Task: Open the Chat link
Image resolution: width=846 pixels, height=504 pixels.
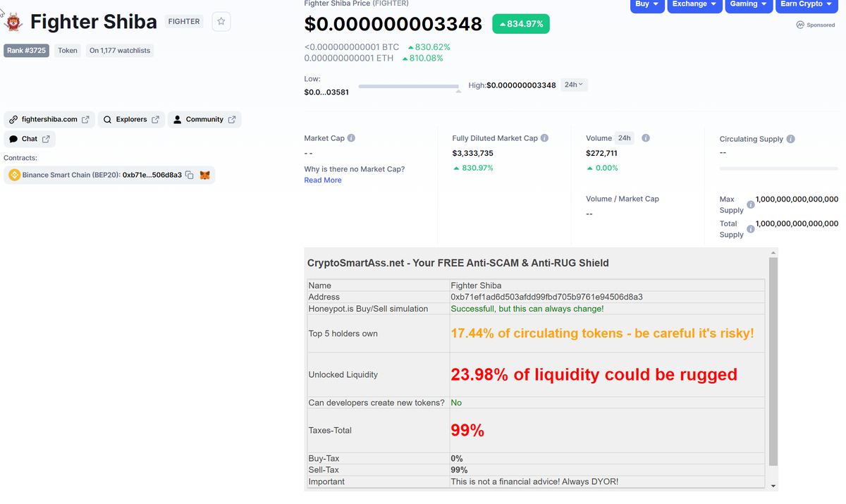Action: (30, 139)
